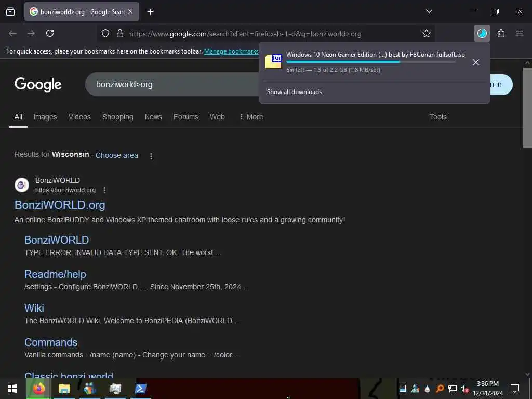Open the list all tabs dropdown

429,11
